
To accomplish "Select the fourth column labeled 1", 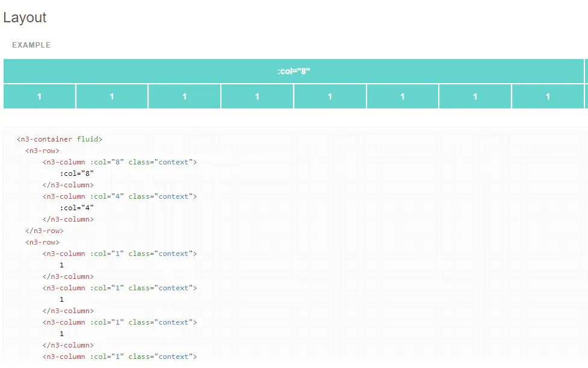I will coord(257,96).
